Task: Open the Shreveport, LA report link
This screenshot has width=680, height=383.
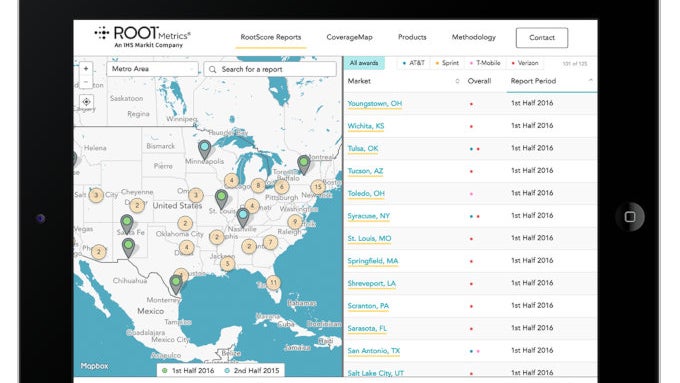Action: pos(372,284)
